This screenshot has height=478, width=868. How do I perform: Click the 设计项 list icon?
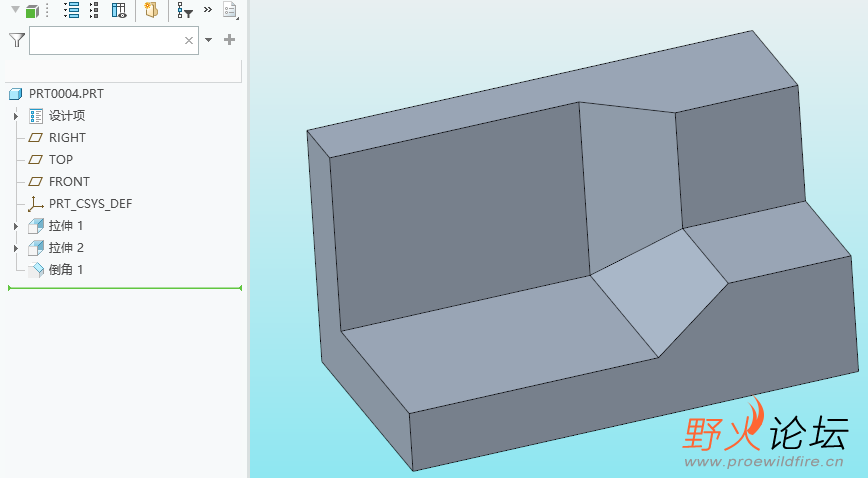[36, 116]
